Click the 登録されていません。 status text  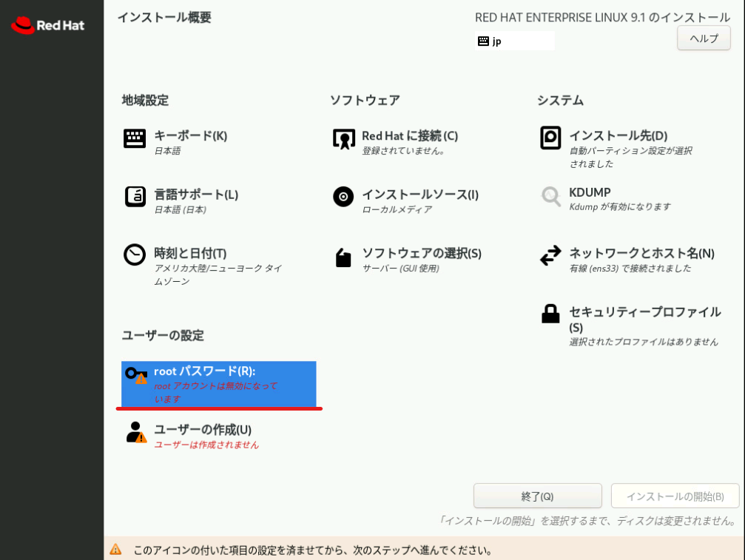point(403,151)
